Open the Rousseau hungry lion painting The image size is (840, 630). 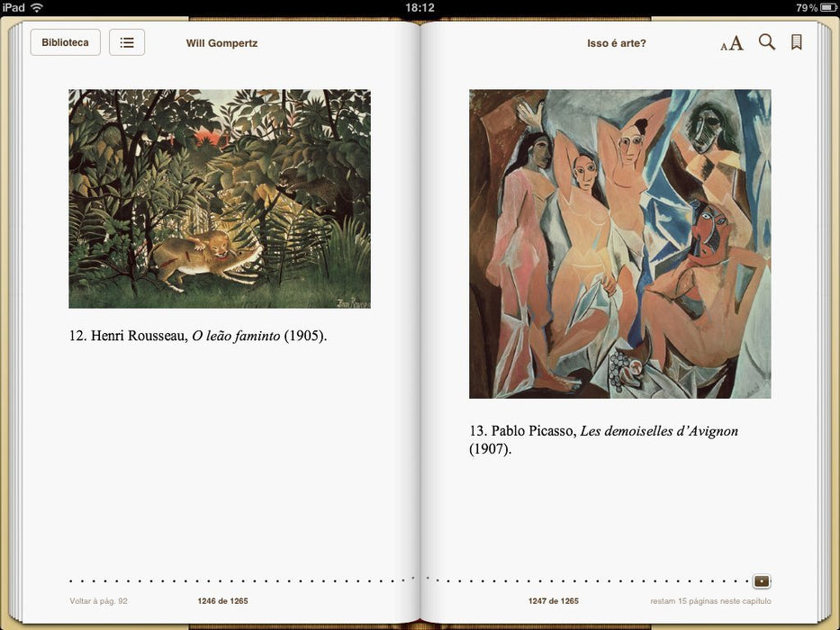(220, 199)
